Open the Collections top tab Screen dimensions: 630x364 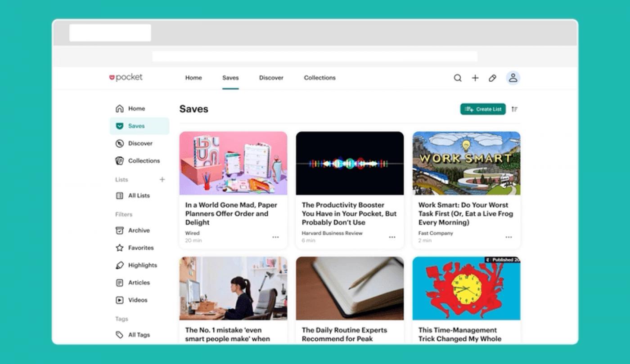(319, 78)
